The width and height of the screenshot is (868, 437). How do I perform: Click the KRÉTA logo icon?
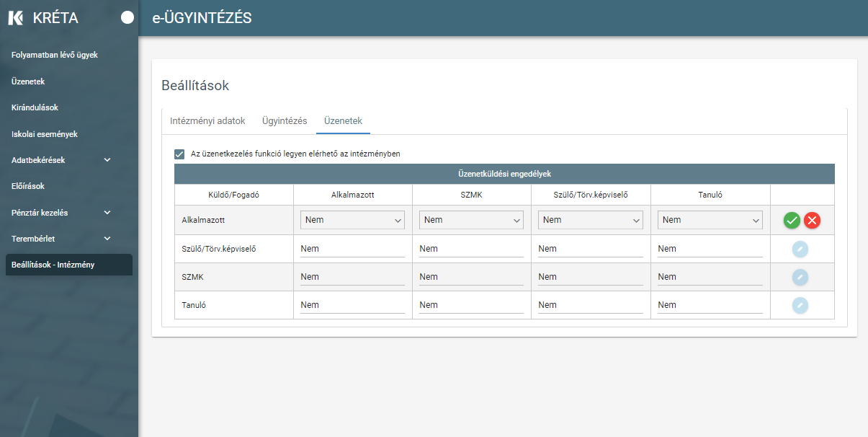pos(16,18)
